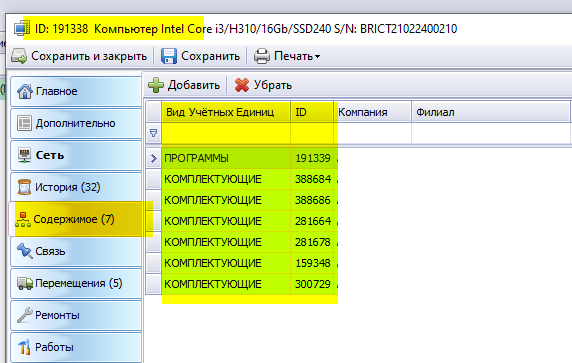Click row selector for row 388684

click(x=154, y=179)
